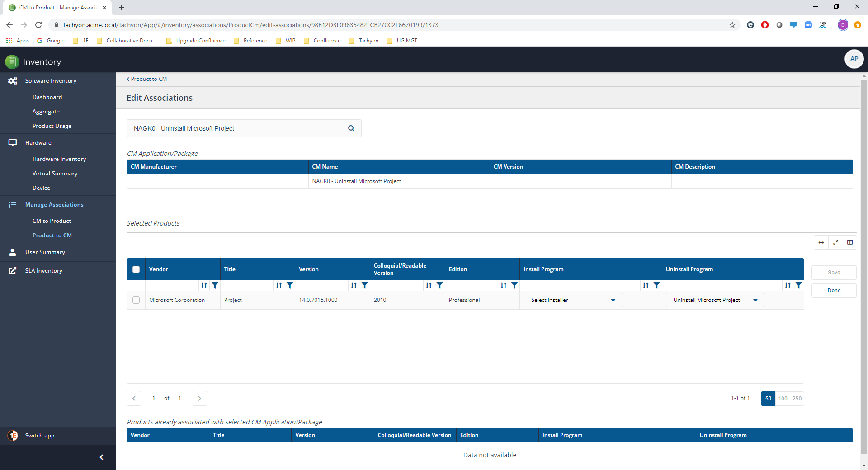Set page size to 50
Viewport: 868px width, 470px height.
[768, 399]
